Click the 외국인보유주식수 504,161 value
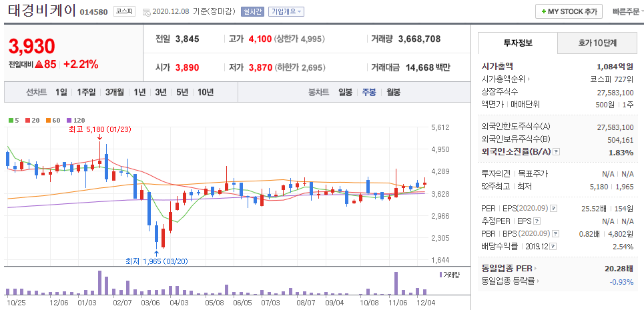Screen dimensions: 644x310 coord(620,140)
